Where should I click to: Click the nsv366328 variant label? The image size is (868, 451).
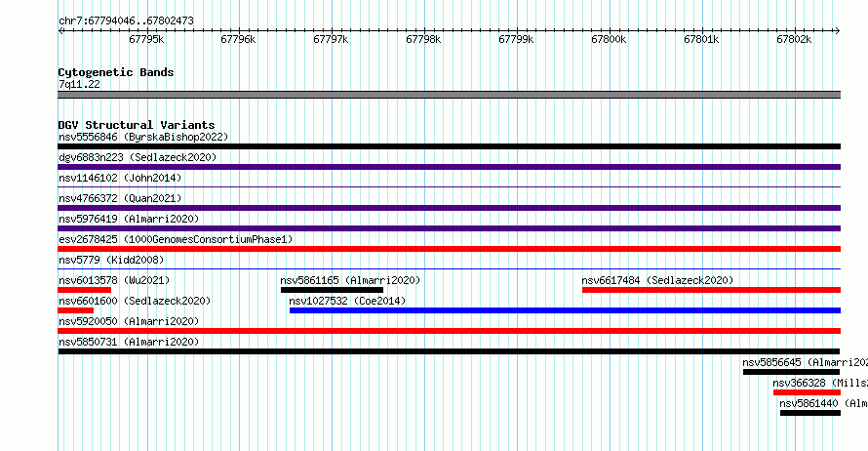(820, 383)
